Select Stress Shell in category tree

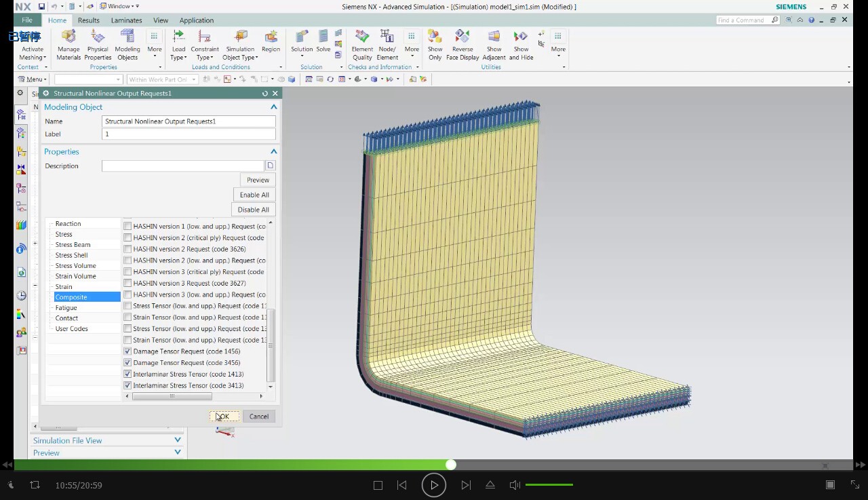click(71, 255)
